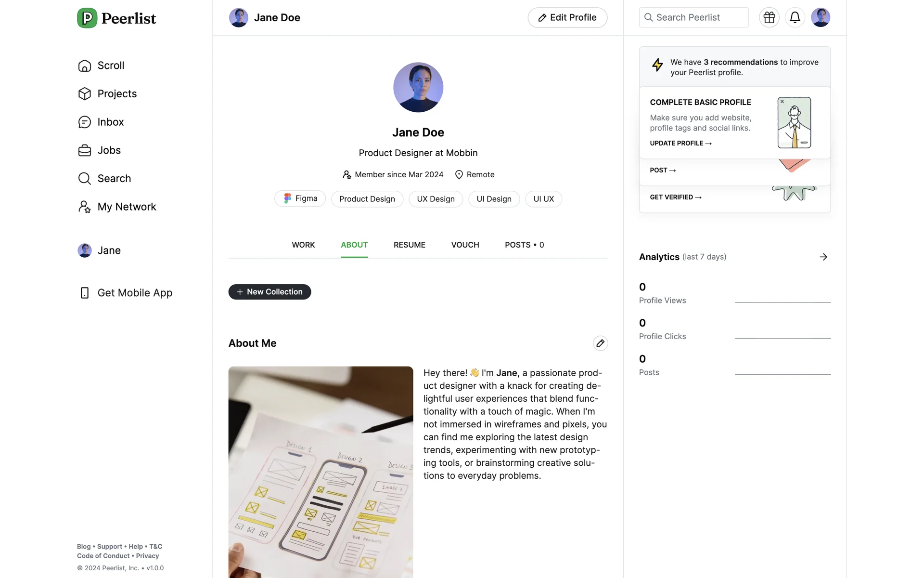Close the Complete Basic Profile card
This screenshot has width=924, height=578.
(782, 102)
